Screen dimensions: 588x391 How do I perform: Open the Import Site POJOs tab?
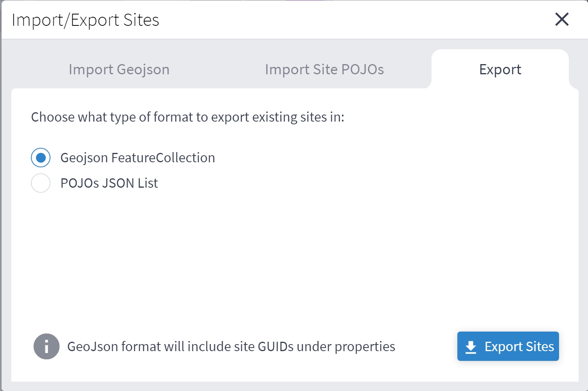pos(324,69)
